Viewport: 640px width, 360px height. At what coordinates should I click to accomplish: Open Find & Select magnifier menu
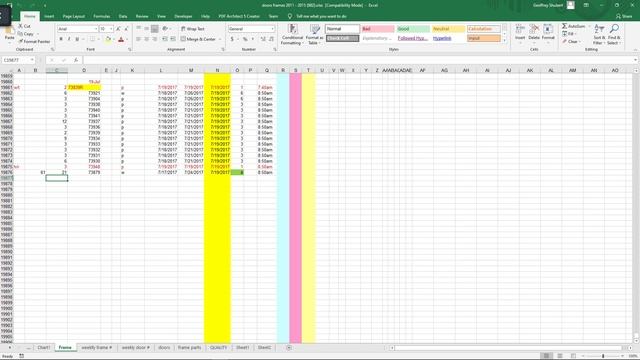click(x=613, y=34)
